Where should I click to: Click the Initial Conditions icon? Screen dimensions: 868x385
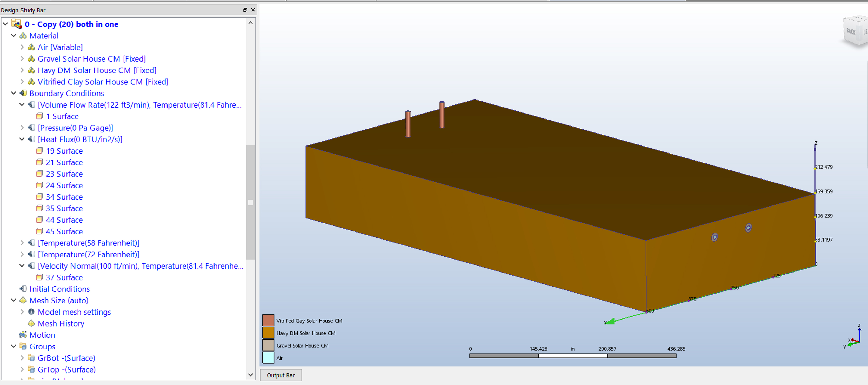(23, 289)
